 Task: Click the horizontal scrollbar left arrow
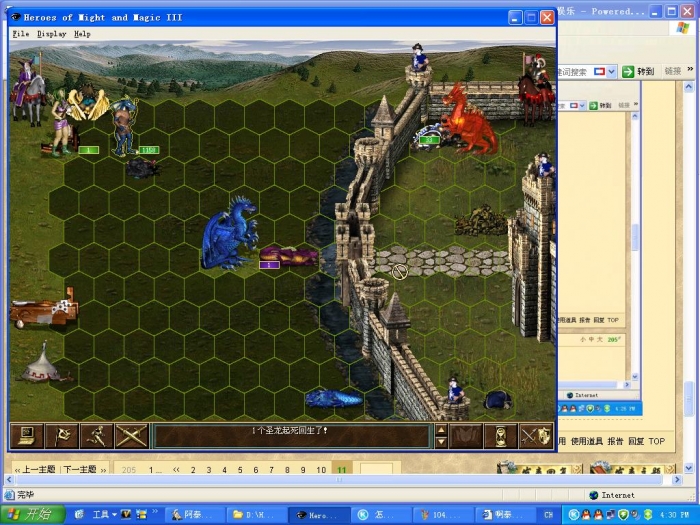tap(9, 479)
